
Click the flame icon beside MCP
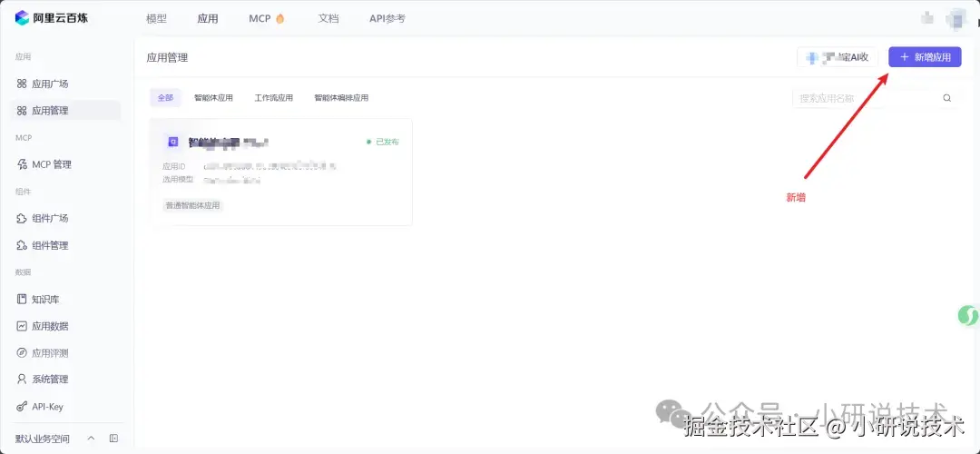click(x=279, y=18)
